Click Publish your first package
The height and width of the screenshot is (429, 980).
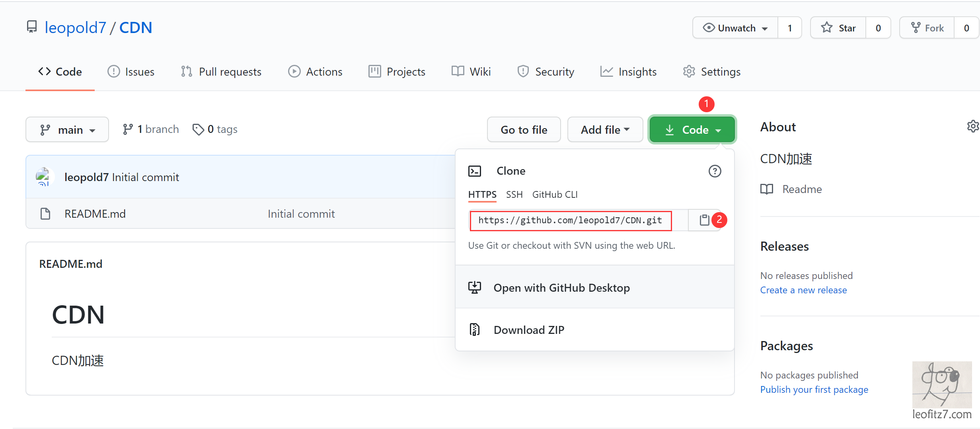(814, 390)
